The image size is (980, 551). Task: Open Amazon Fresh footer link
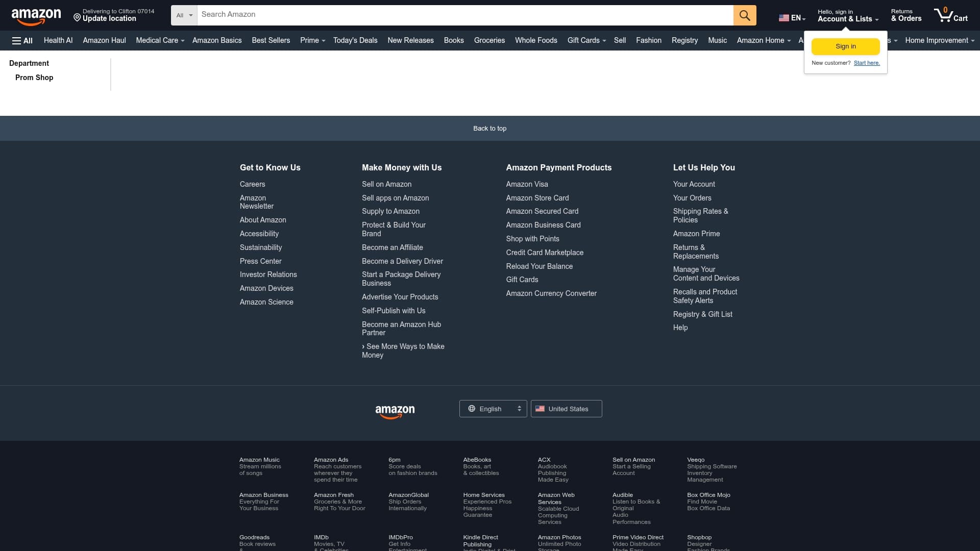(334, 495)
